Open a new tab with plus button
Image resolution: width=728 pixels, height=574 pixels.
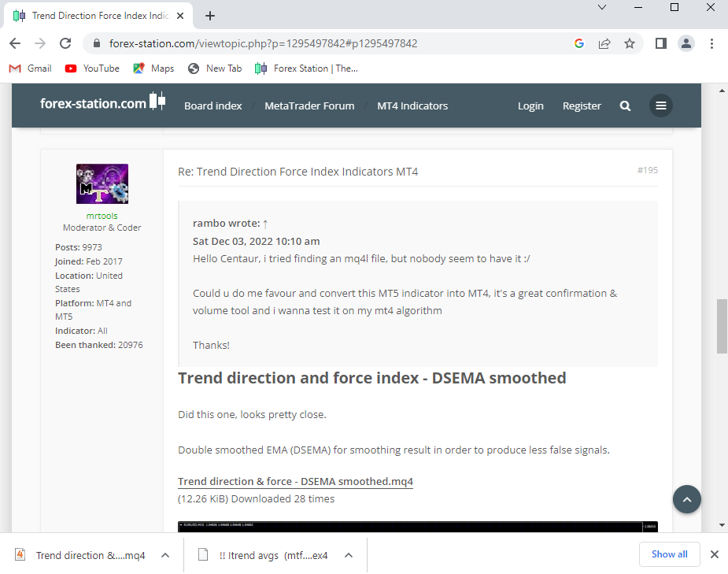[x=210, y=16]
